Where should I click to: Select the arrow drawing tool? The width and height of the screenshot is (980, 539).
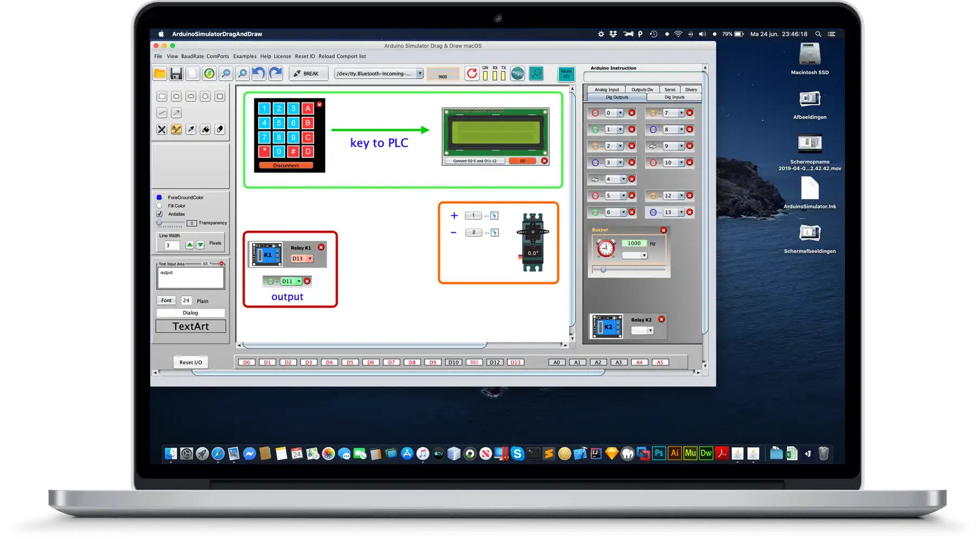pos(176,113)
